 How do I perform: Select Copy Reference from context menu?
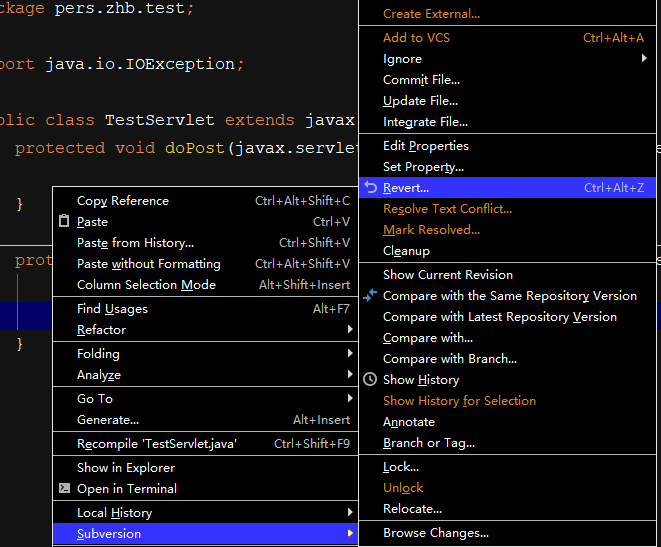click(205, 201)
